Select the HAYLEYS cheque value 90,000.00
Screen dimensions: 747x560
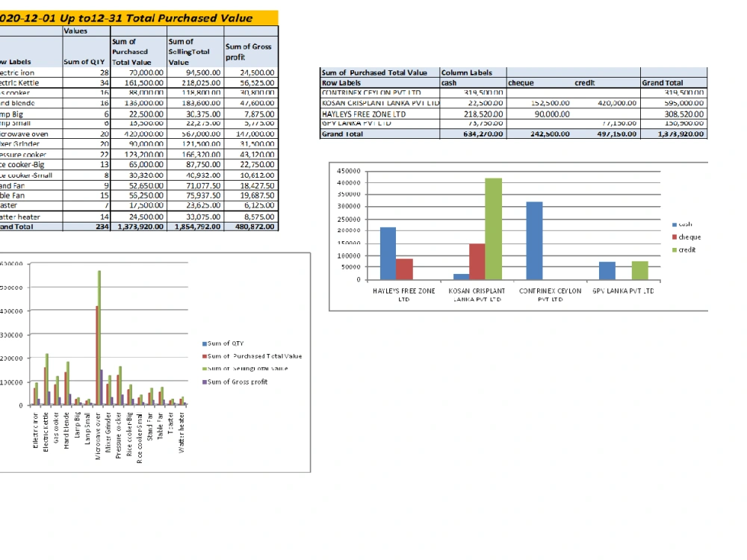[x=540, y=114]
